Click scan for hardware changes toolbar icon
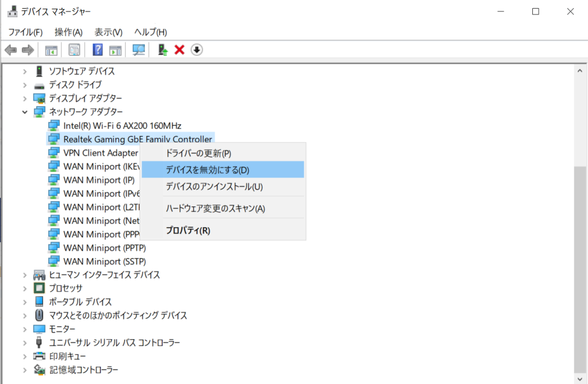588x384 pixels. [138, 50]
